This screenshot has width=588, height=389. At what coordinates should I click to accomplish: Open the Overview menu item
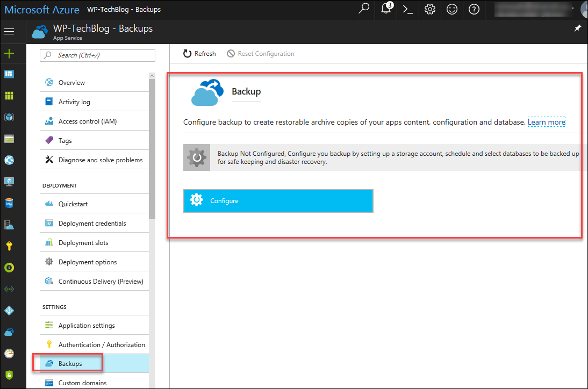click(x=94, y=82)
